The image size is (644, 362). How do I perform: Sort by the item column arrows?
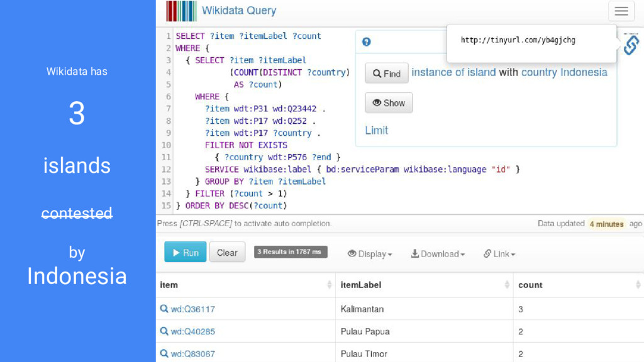[x=329, y=285]
